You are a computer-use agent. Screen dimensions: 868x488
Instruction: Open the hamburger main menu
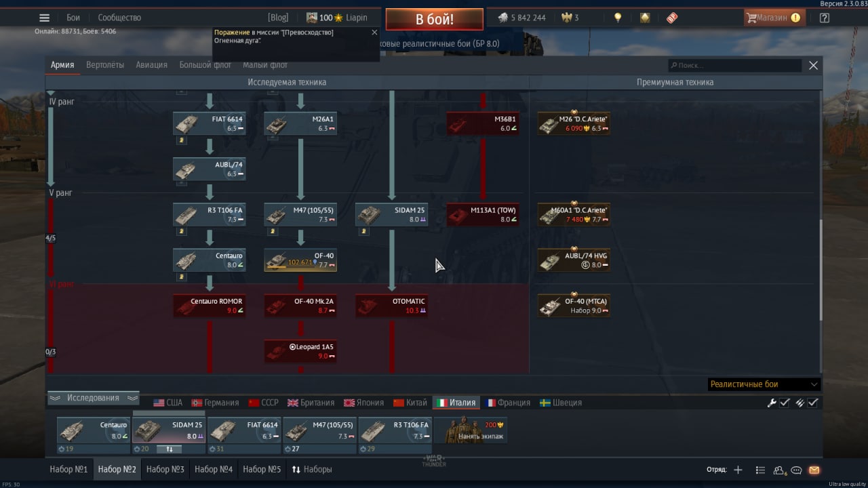pos(44,18)
